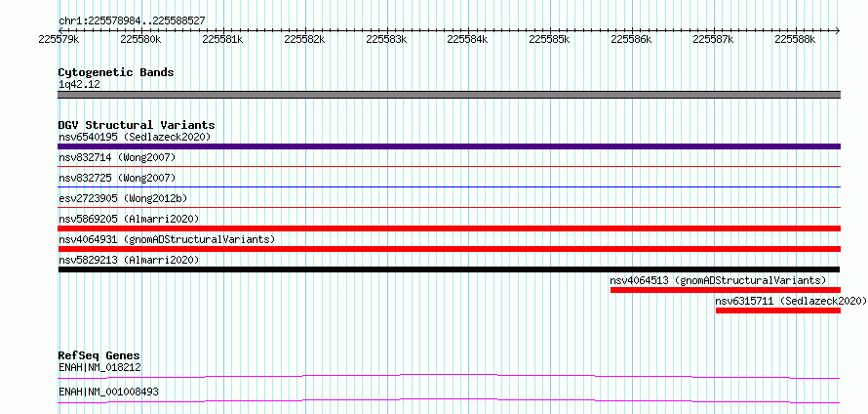Click the red nsv4064931 variant bar

click(449, 249)
